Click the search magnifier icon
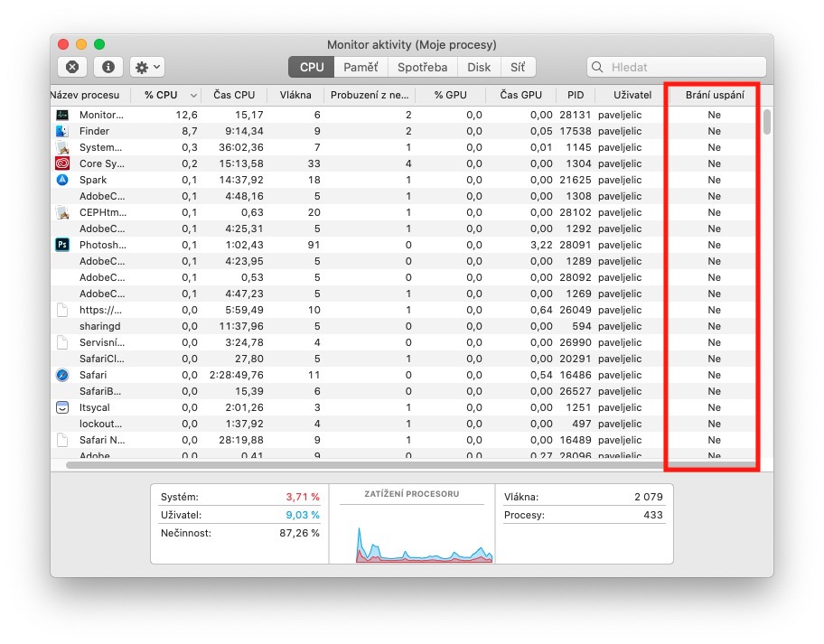The width and height of the screenshot is (824, 644). (597, 67)
